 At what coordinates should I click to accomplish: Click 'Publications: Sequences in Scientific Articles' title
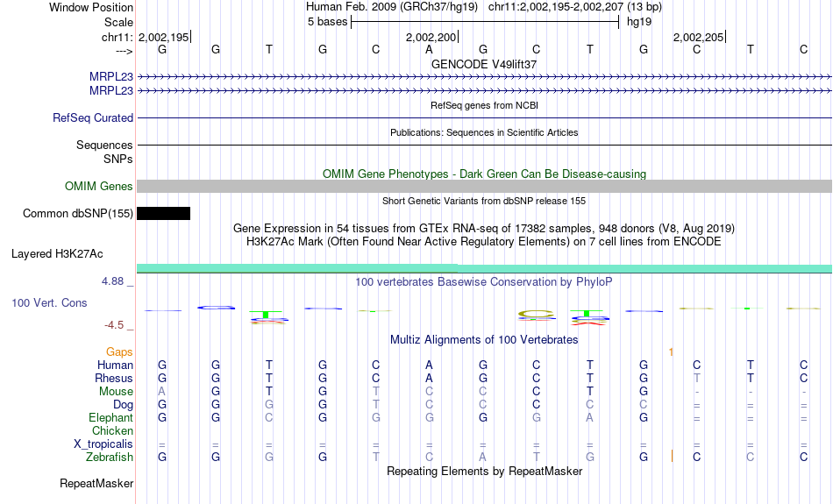[x=484, y=132]
